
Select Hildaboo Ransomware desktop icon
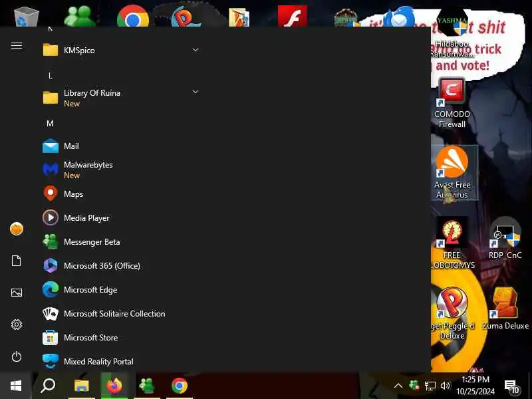[x=453, y=33]
